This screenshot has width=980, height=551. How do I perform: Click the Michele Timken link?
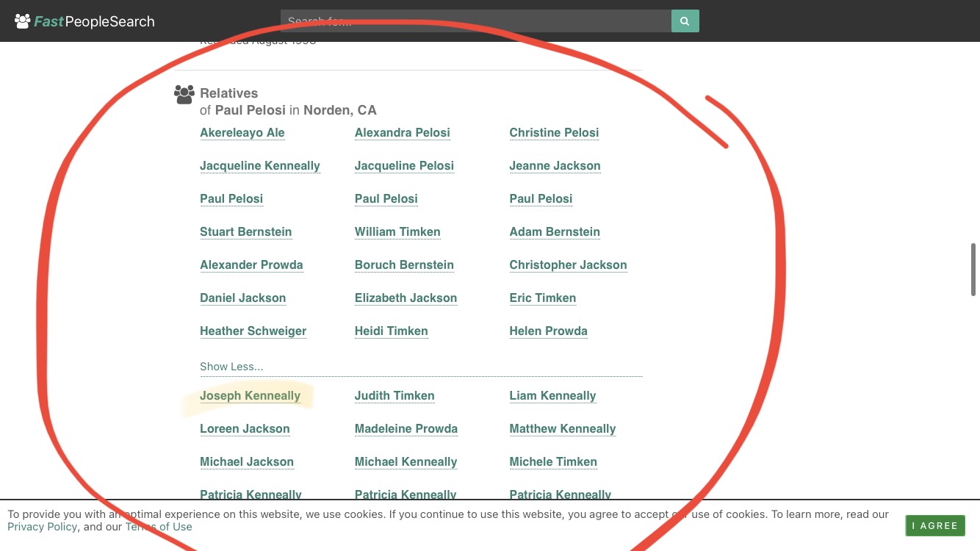[553, 462]
